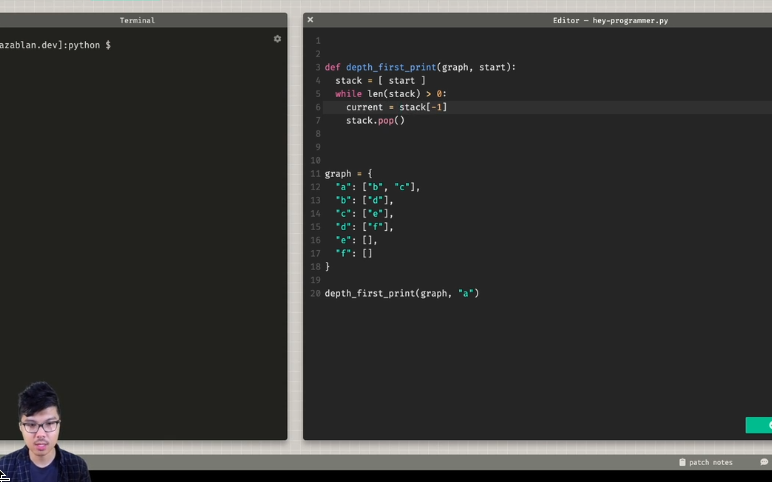Click the '"f": []' entry
The height and width of the screenshot is (482, 772).
pyautogui.click(x=354, y=253)
